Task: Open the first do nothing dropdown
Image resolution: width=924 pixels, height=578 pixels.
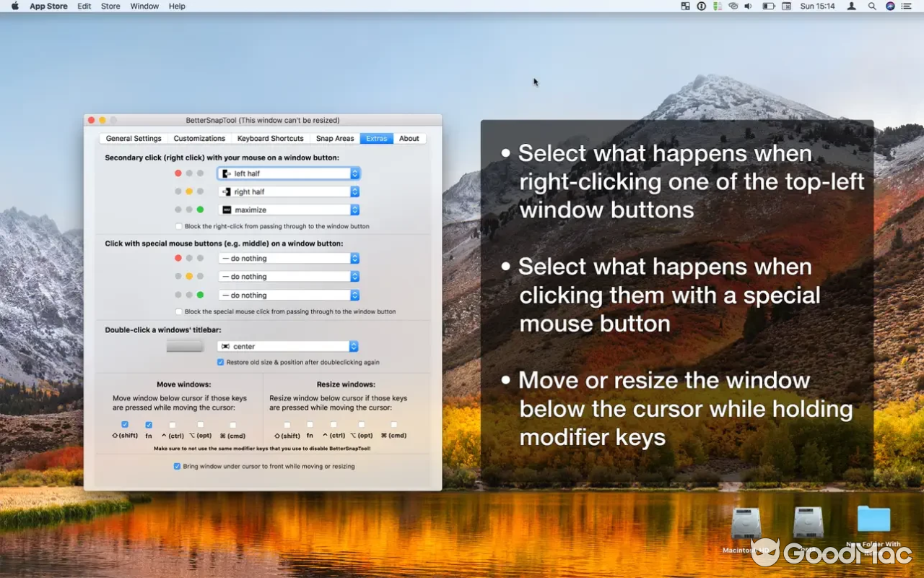Action: point(287,258)
